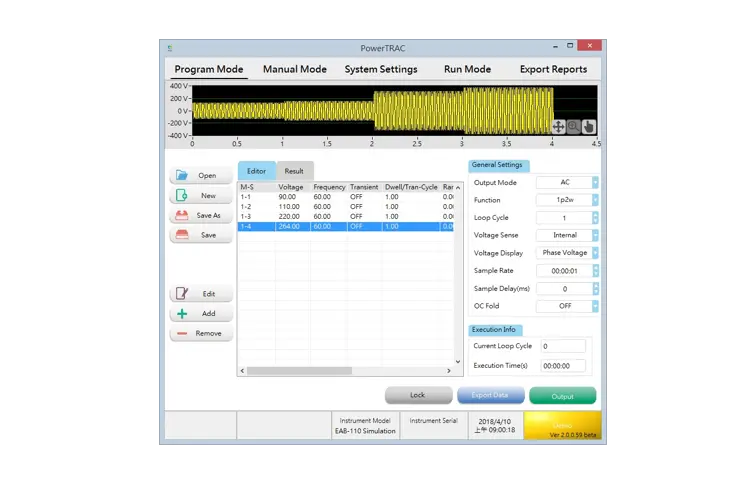Select the Result tab

294,171
